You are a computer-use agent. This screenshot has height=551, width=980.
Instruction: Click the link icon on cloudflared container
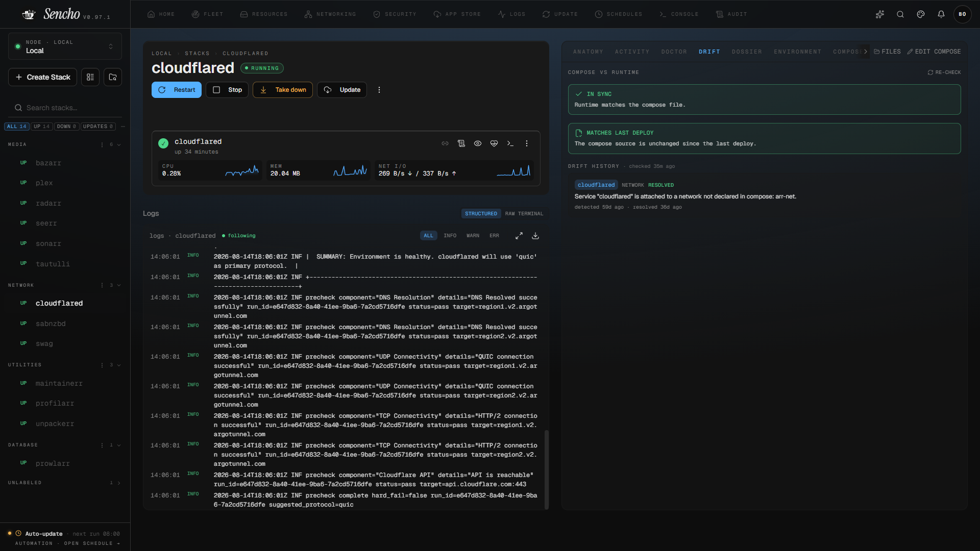445,143
